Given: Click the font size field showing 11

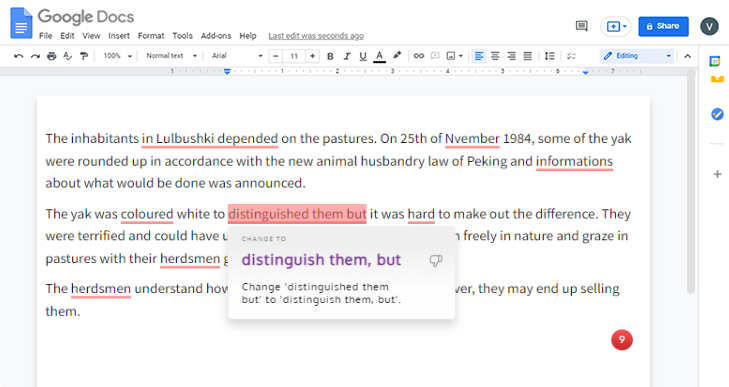Looking at the screenshot, I should (x=294, y=56).
